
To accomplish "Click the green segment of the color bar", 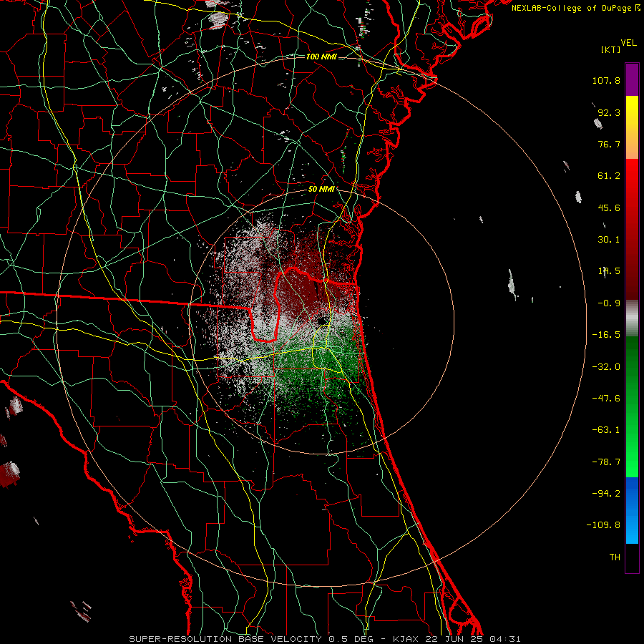I will click(x=632, y=406).
